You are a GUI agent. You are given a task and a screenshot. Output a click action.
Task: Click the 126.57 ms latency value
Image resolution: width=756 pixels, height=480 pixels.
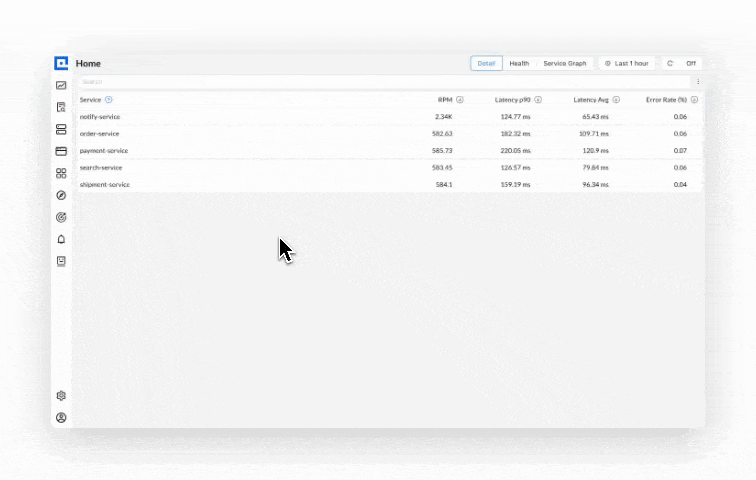click(x=515, y=167)
